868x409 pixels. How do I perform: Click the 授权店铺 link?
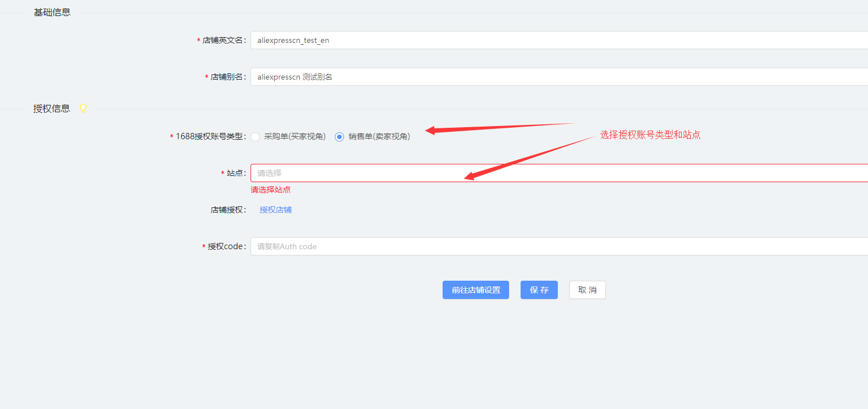tap(276, 210)
